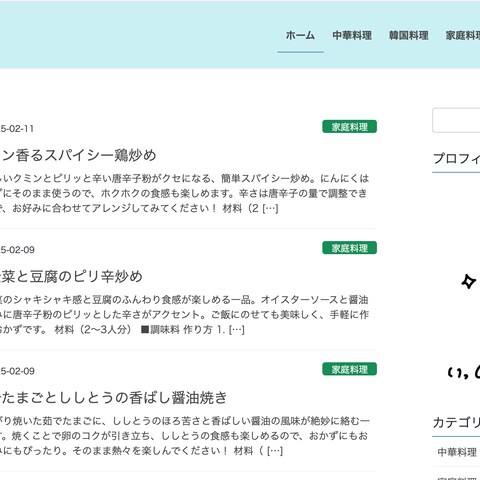The height and width of the screenshot is (480, 480).
Task: Click the excerpt mentioning ししとうのほろ苦さ
Action: (x=184, y=436)
